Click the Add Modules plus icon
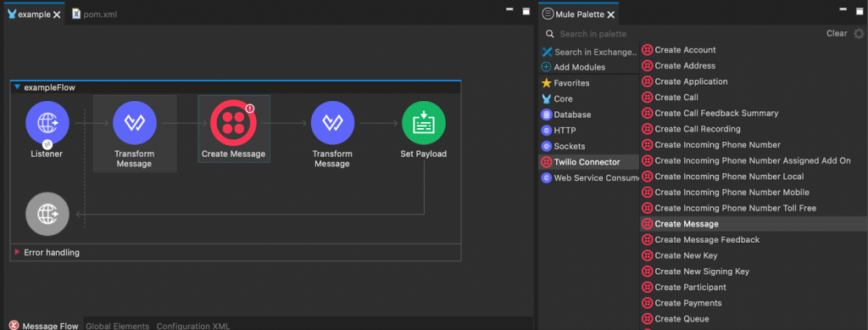The image size is (868, 330). [547, 67]
